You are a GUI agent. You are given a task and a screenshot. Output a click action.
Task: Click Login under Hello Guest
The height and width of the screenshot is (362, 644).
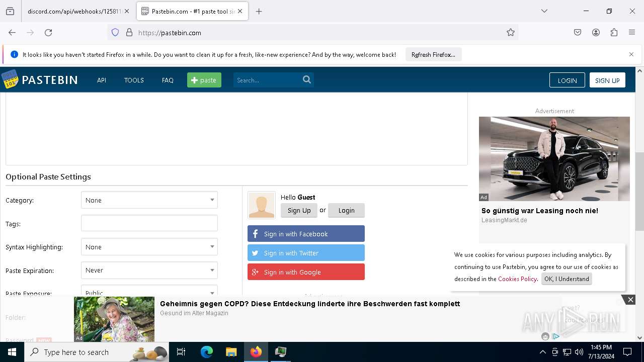pyautogui.click(x=346, y=210)
